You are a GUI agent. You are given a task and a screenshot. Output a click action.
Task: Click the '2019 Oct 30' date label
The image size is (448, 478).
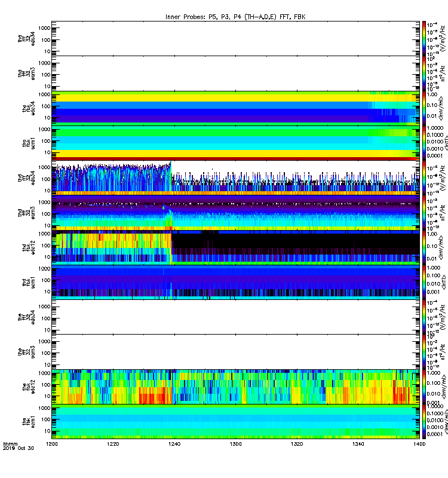19,448
